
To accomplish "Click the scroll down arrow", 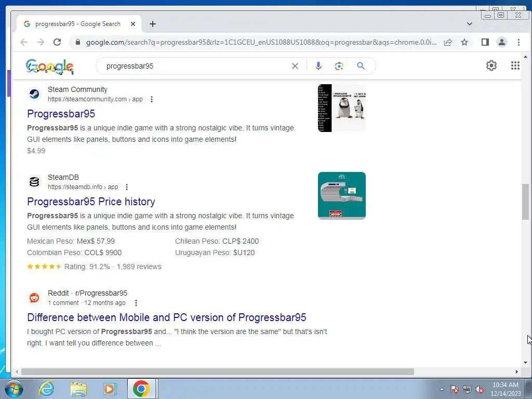I will [526, 362].
